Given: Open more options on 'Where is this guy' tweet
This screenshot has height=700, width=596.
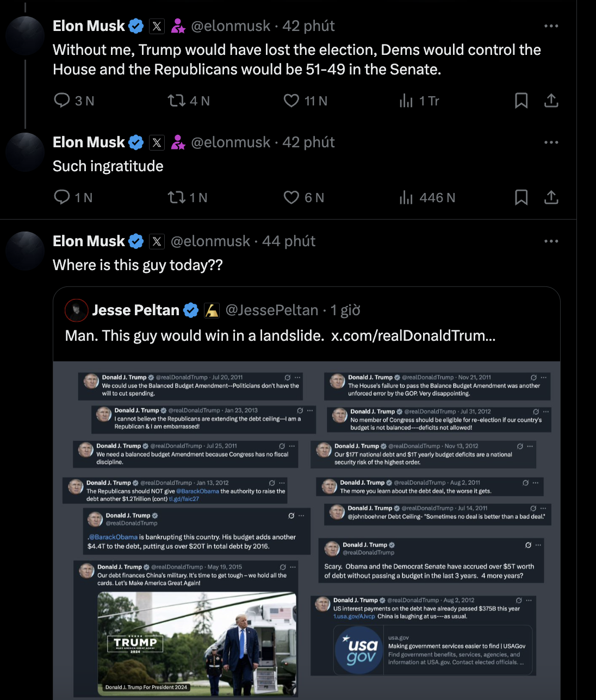Looking at the screenshot, I should (551, 241).
